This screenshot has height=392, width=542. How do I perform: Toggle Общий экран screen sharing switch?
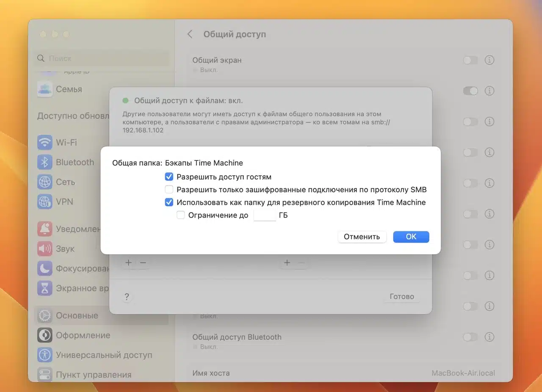tap(470, 60)
